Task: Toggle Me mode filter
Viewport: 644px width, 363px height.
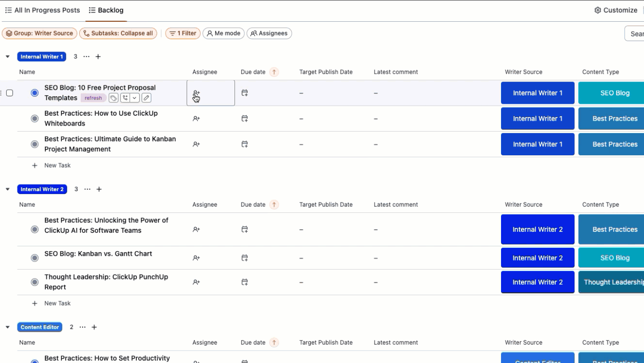Action: (224, 34)
